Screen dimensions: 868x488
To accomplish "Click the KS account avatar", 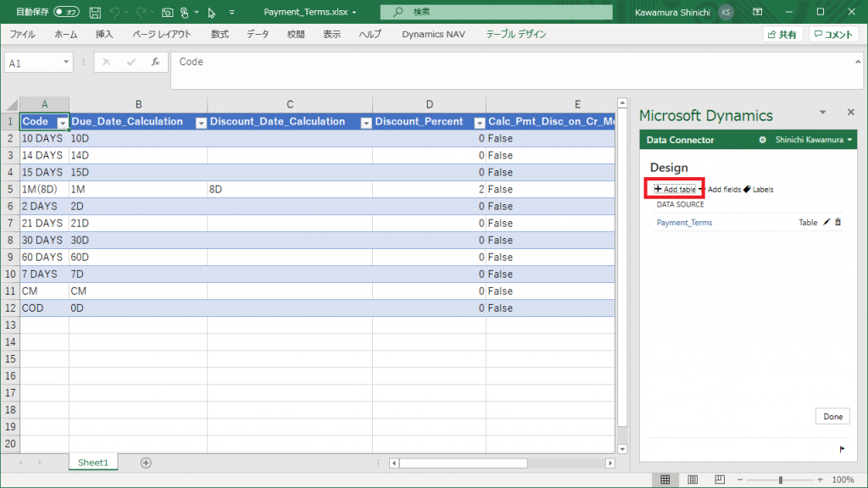I will click(x=726, y=12).
